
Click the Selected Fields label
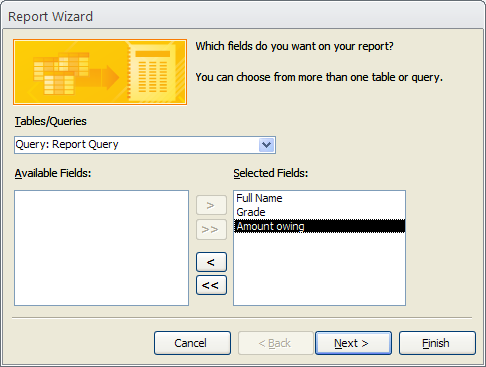[x=271, y=173]
